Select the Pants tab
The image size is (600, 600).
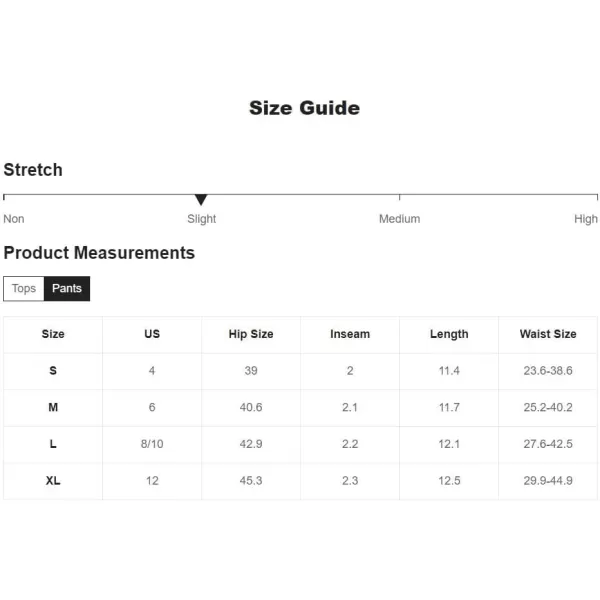pyautogui.click(x=67, y=288)
